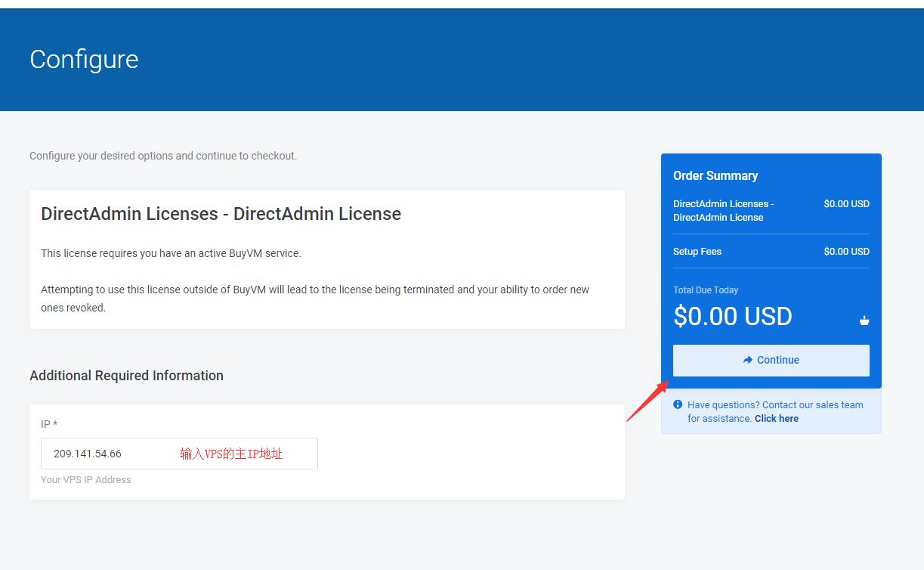Click the Setup Fees $0.00 USD amount
The width and height of the screenshot is (924, 570).
(x=846, y=252)
